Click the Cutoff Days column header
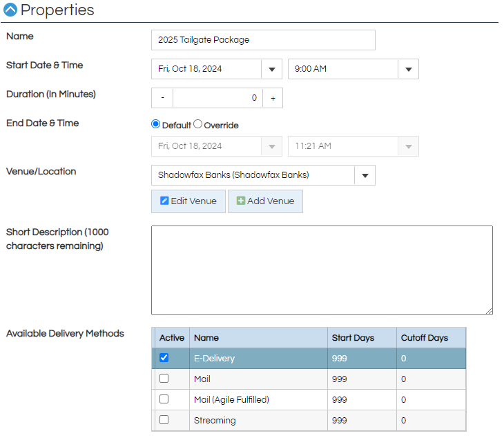 431,338
